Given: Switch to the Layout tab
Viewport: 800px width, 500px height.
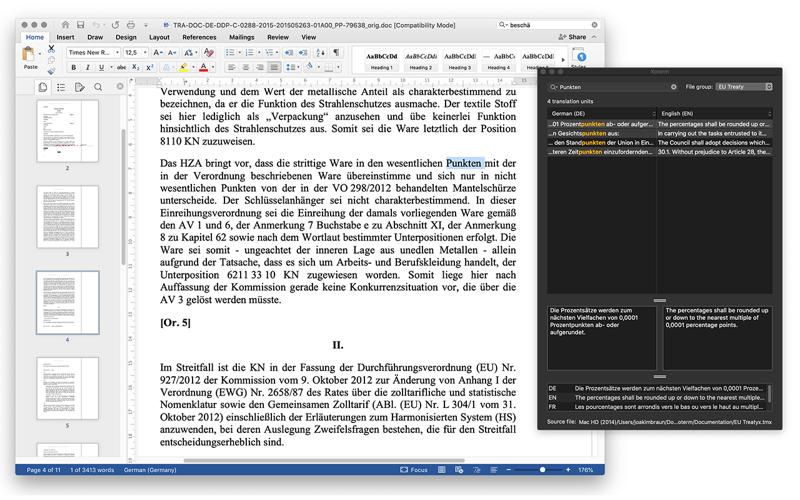Looking at the screenshot, I should (159, 37).
